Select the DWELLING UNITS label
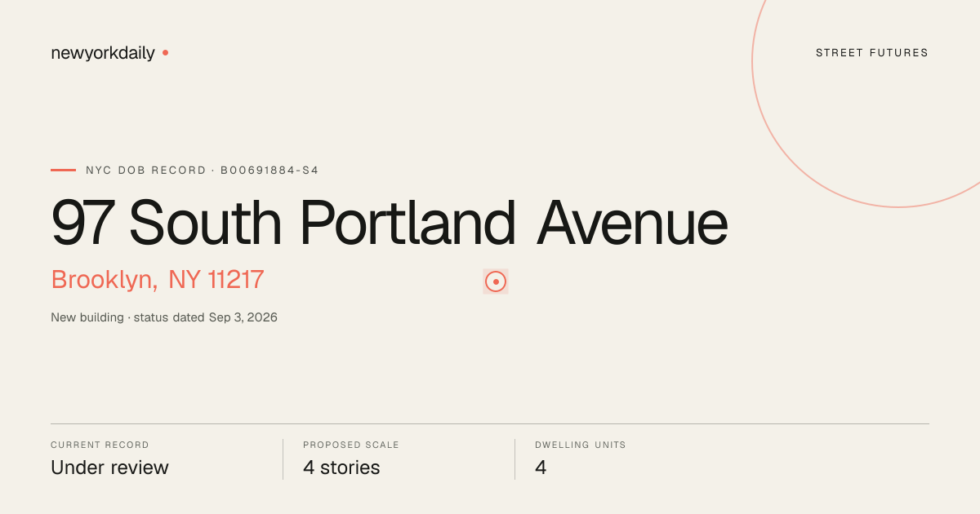 tap(581, 445)
